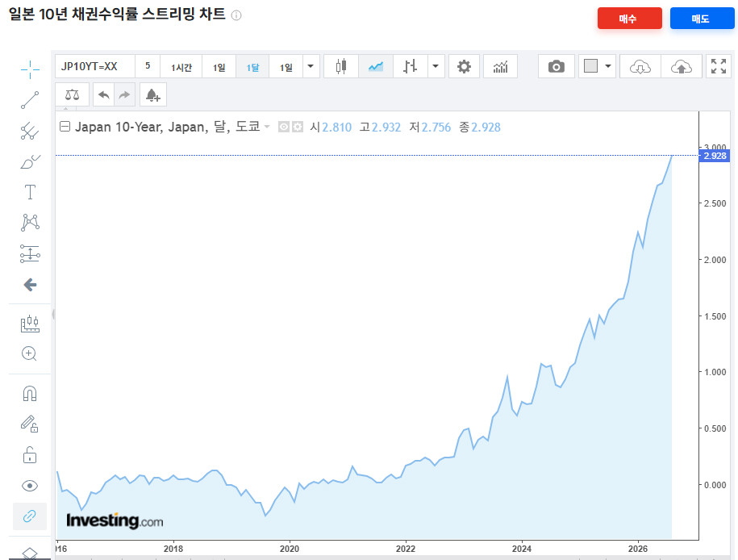Viewport: 738px width, 560px height.
Task: Open series settings gear in legend
Action: pyautogui.click(x=298, y=127)
